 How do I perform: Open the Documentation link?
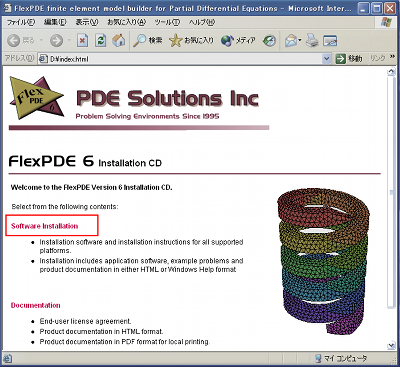point(36,305)
